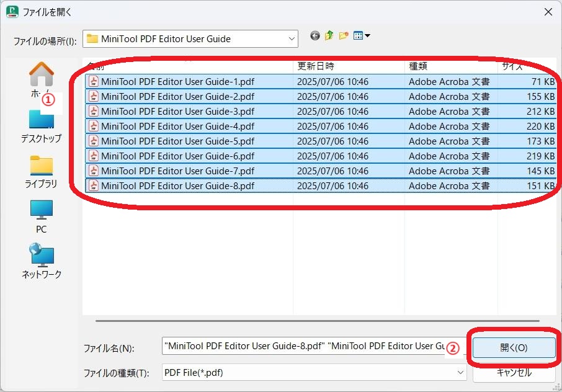The image size is (562, 392).
Task: Click the 219 KB size cell
Action: point(540,156)
